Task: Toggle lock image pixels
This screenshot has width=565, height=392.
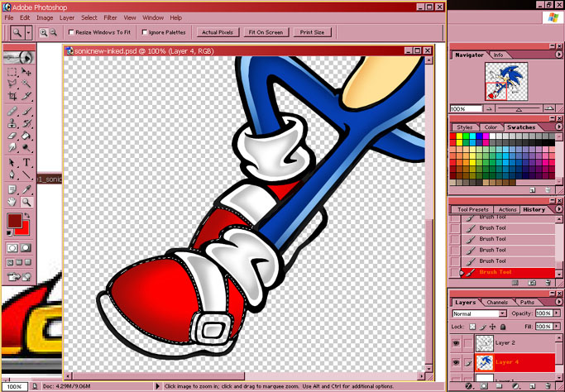Action: [x=483, y=327]
